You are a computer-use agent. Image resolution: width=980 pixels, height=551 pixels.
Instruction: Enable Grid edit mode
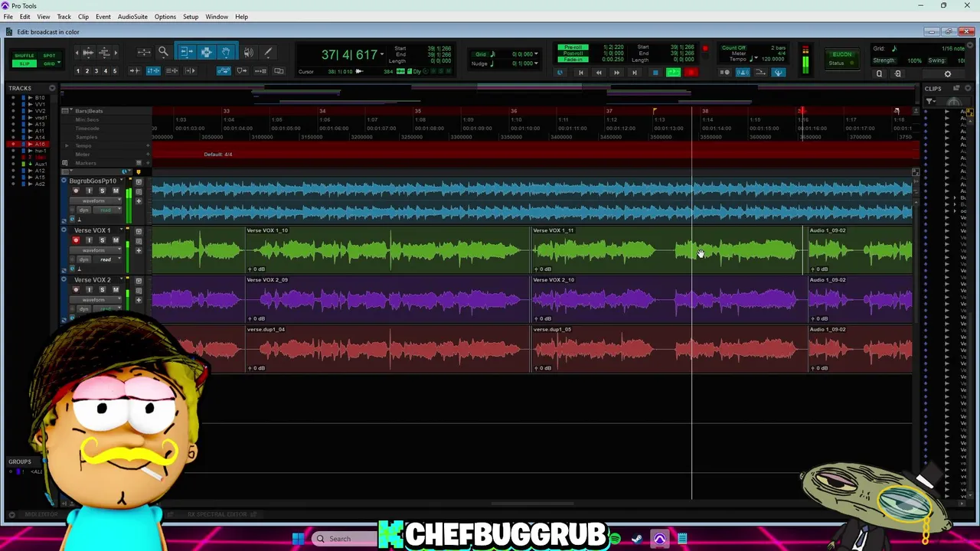(49, 63)
